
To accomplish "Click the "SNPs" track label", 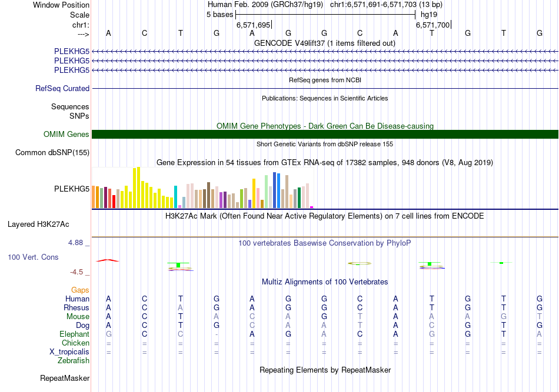I will (79, 116).
